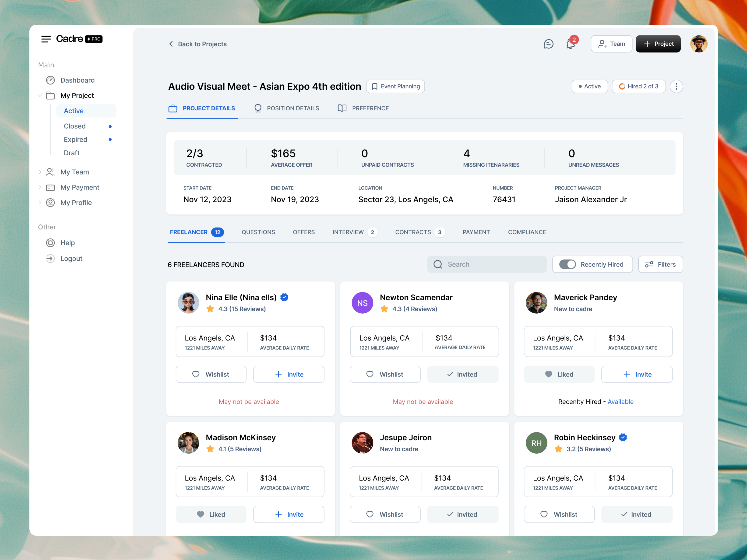Open the Filters panel

point(661,264)
